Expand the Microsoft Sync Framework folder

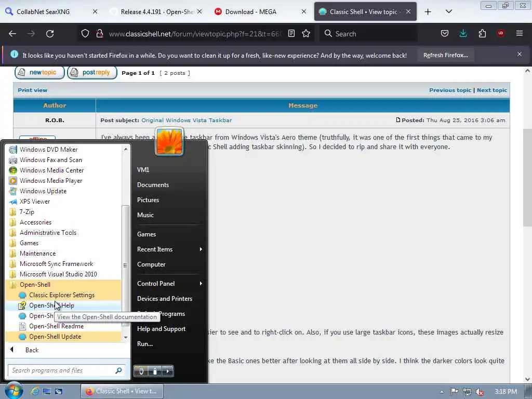(63, 263)
